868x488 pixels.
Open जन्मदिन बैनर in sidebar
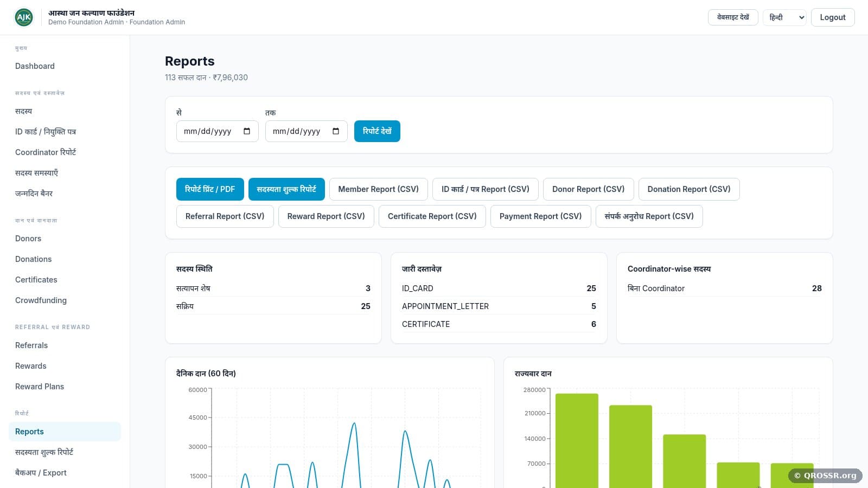pos(65,194)
